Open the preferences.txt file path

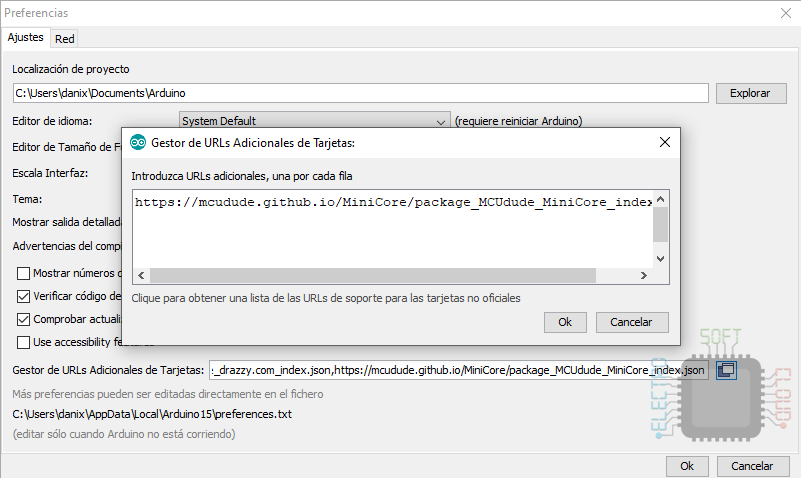pyautogui.click(x=152, y=414)
